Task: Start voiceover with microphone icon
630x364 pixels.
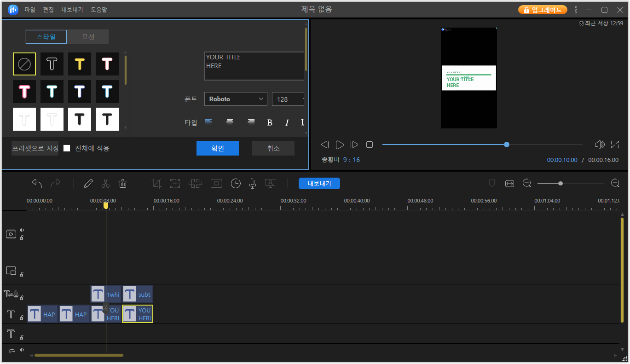Action: (252, 184)
